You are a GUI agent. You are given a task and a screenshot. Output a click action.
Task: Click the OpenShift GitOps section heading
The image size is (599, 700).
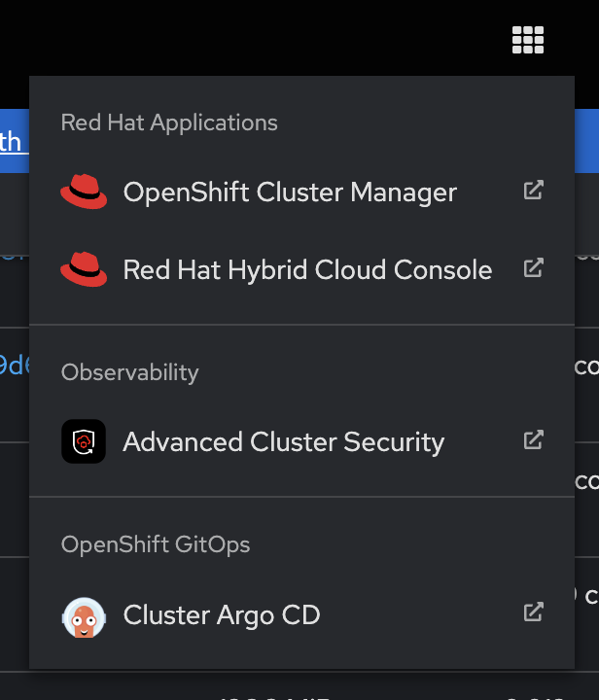[156, 544]
